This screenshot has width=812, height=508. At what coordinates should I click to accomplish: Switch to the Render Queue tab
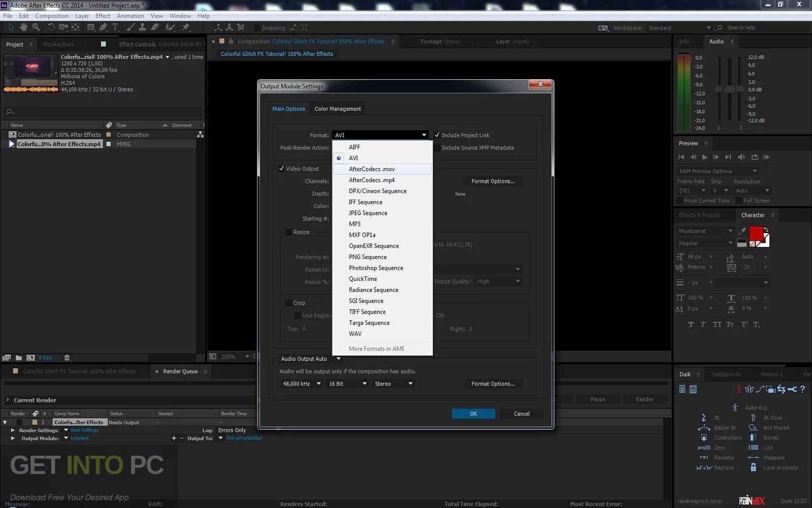180,371
